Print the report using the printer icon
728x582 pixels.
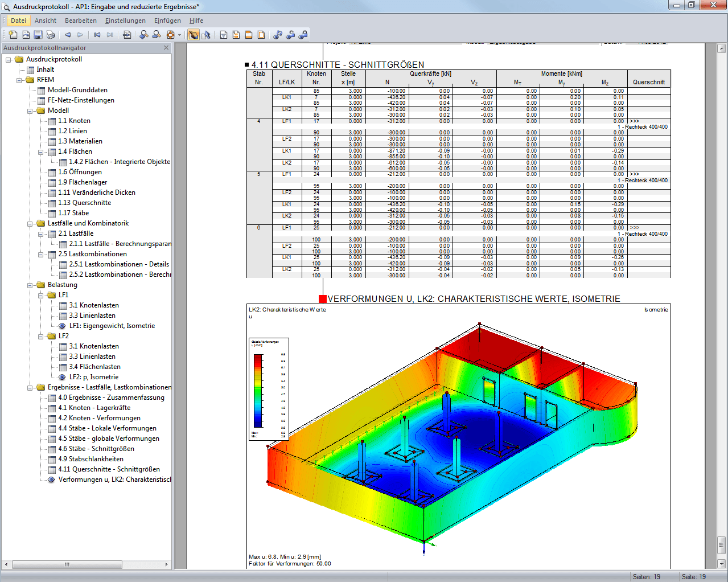coord(51,35)
